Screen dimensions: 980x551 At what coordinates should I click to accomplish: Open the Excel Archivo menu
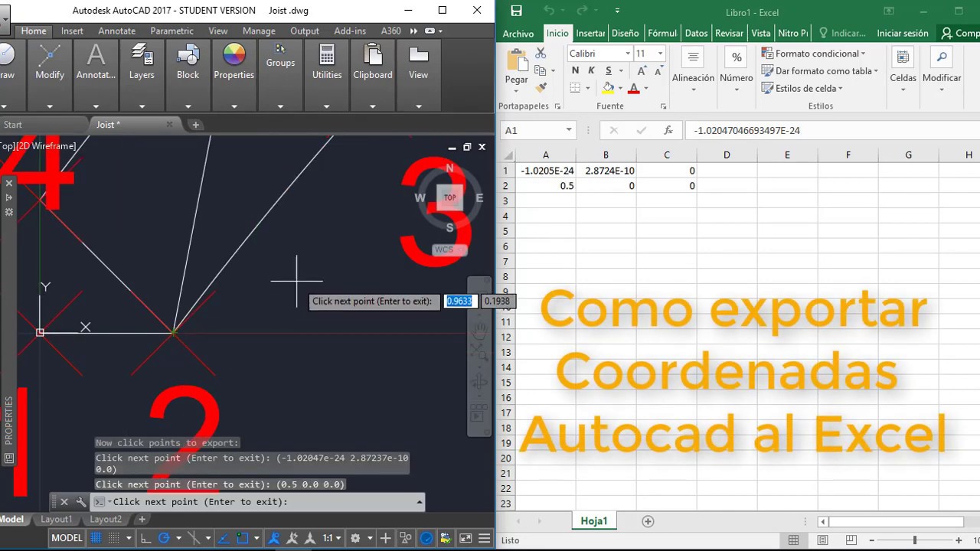pos(518,33)
